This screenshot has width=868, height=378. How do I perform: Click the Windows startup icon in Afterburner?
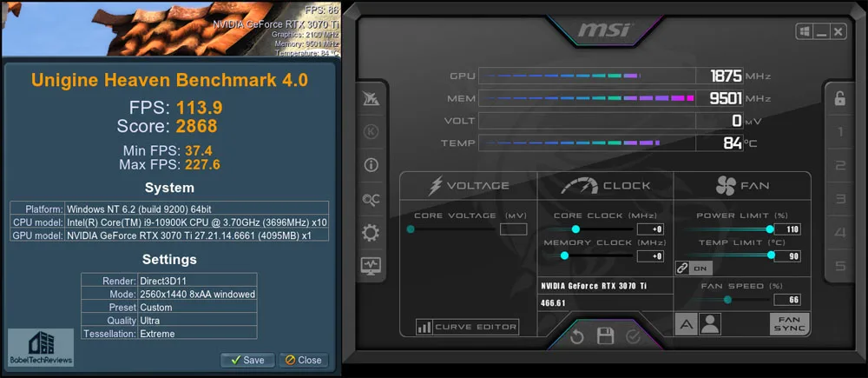(804, 31)
